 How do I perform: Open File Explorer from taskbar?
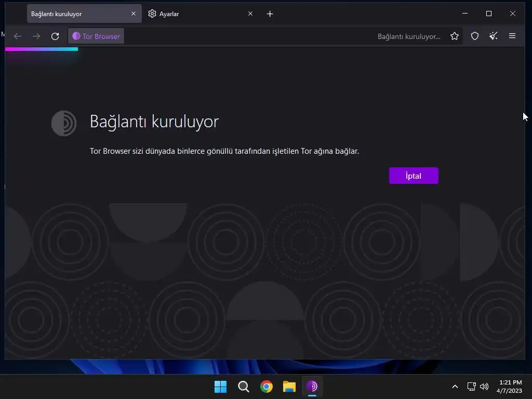[x=289, y=387]
